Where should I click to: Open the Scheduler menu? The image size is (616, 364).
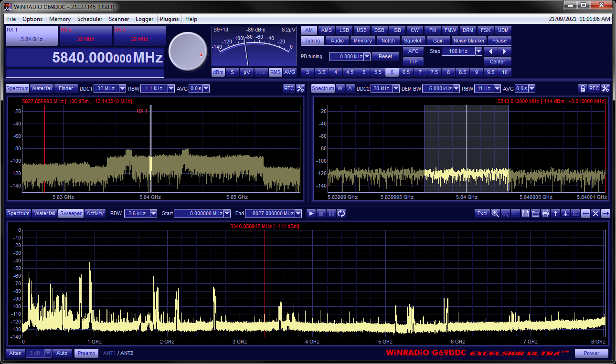[90, 19]
